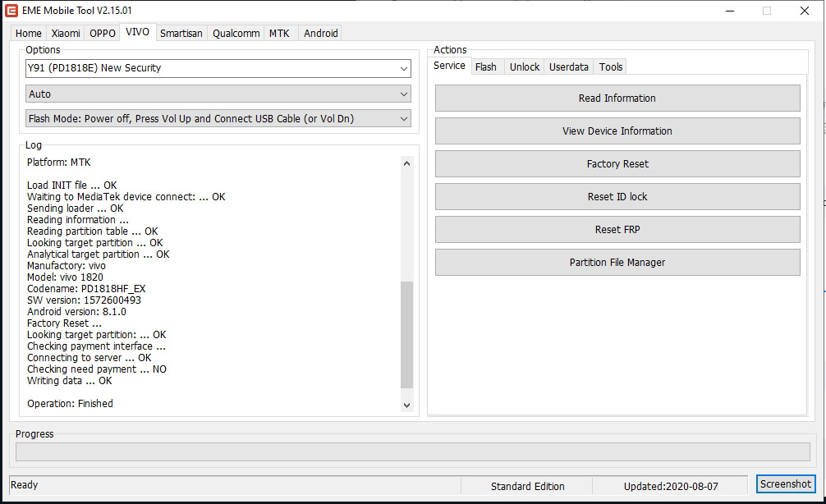Viewport: 826px width, 504px height.
Task: Click 'Codename: PD1818HF_EX' in the log
Action: [x=86, y=289]
